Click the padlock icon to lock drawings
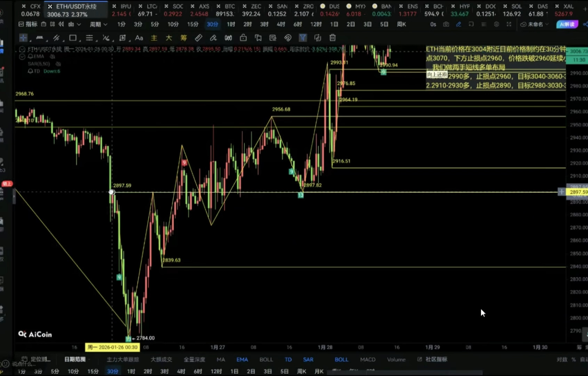 pos(243,38)
